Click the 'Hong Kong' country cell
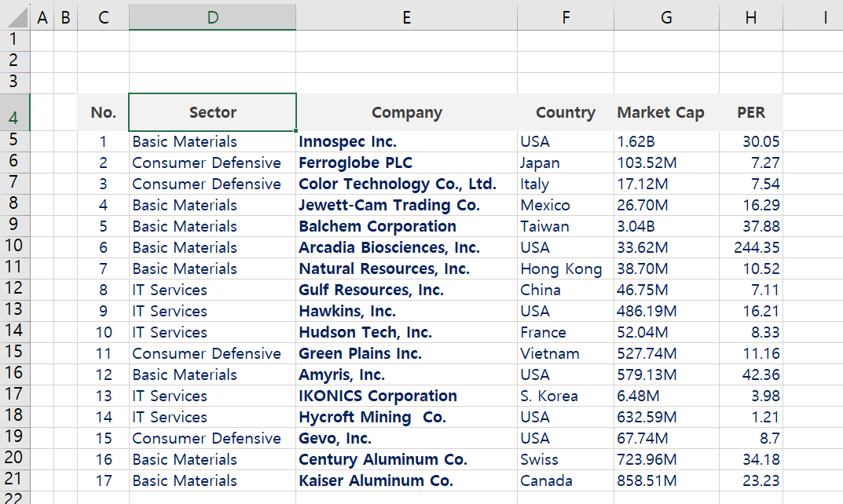This screenshot has width=843, height=504. [566, 268]
